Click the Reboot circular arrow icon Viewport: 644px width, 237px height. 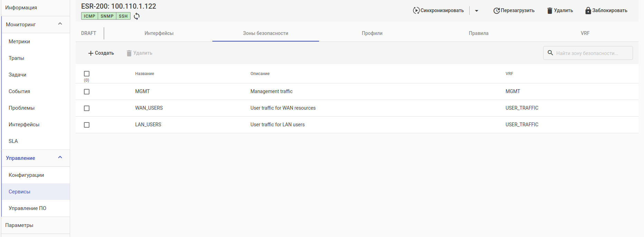tap(497, 11)
